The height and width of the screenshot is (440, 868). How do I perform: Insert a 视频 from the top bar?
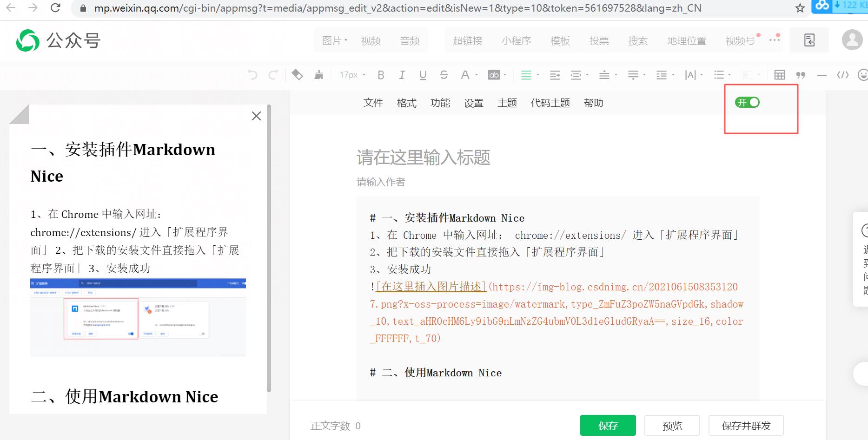point(371,40)
